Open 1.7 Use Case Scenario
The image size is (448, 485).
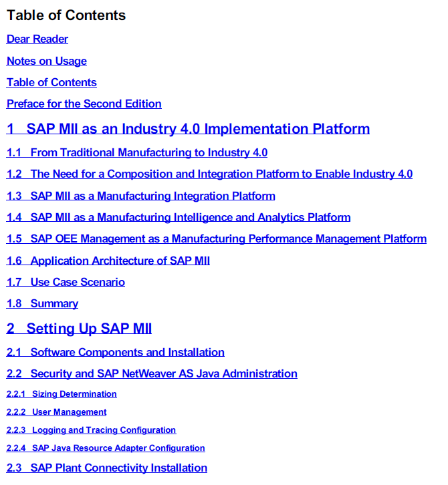(x=66, y=282)
